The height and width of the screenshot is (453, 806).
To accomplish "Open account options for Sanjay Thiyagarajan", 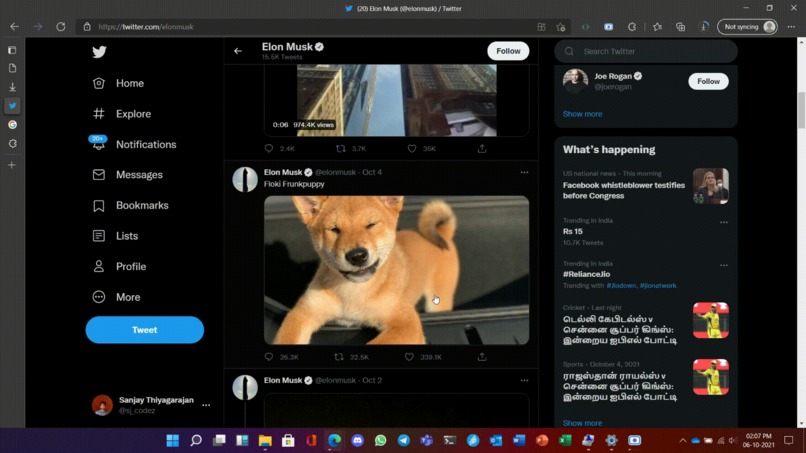I will pos(206,405).
